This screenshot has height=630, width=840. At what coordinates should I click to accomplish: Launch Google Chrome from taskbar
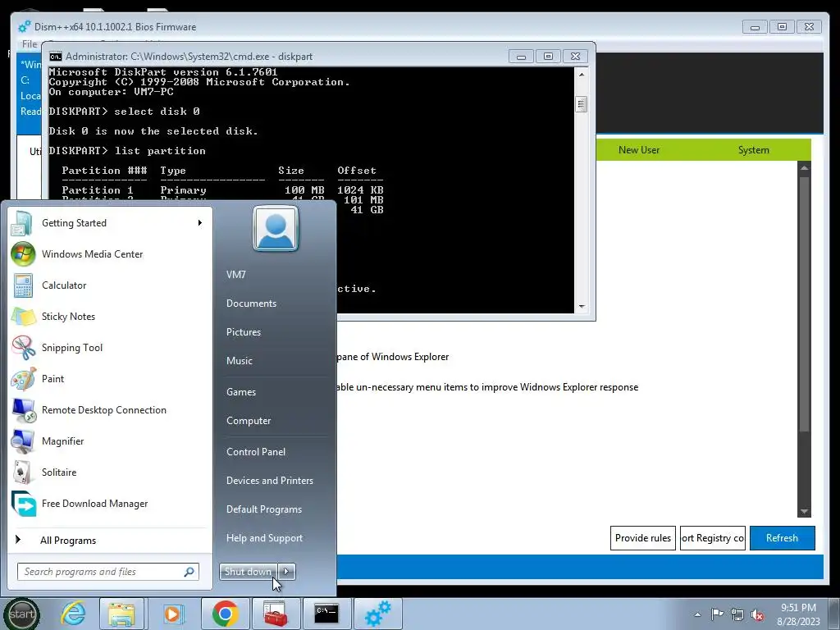(225, 614)
